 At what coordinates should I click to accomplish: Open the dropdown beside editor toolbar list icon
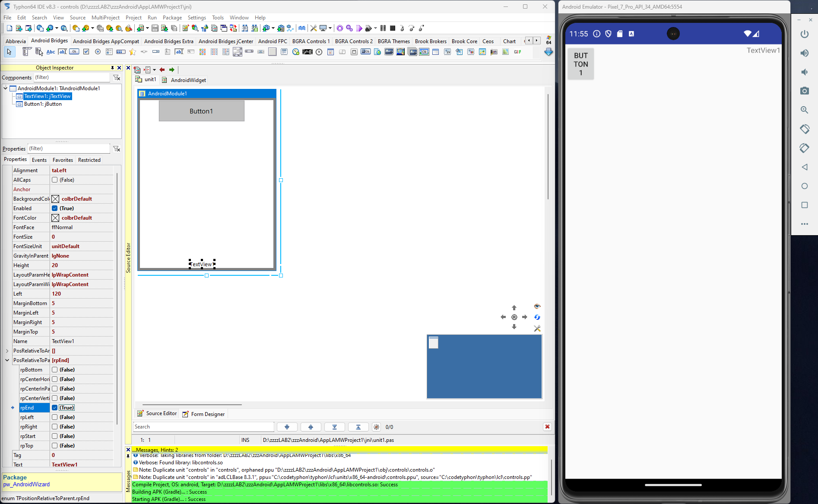tap(154, 70)
